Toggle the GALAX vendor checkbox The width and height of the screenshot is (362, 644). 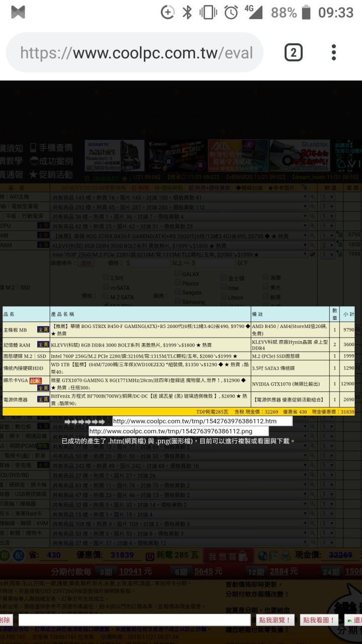(x=178, y=274)
